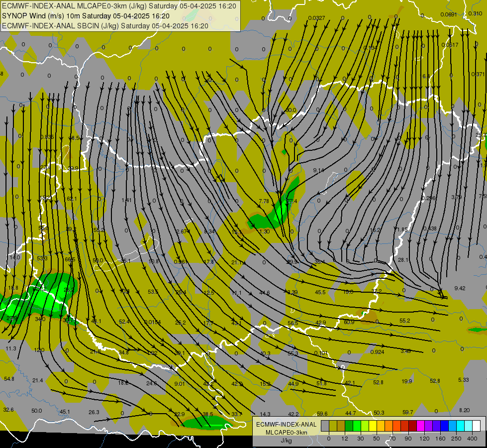Click the legend tick label '30'
The width and height of the screenshot is (487, 448).
361,439
